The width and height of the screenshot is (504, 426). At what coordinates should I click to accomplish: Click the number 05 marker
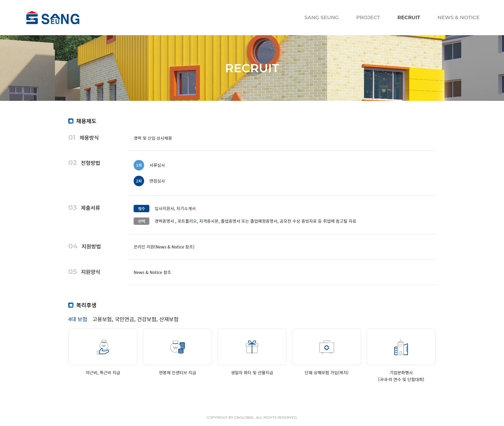point(73,272)
